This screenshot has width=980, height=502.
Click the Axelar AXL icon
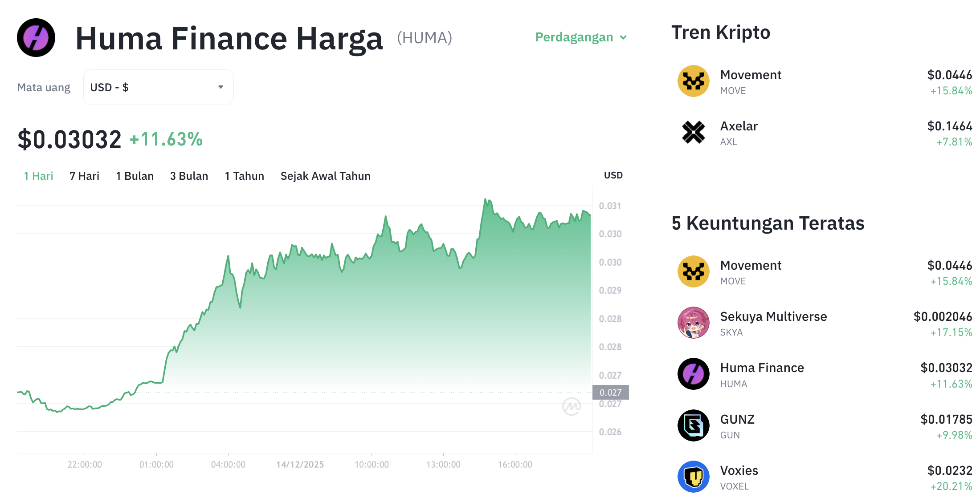pyautogui.click(x=693, y=133)
